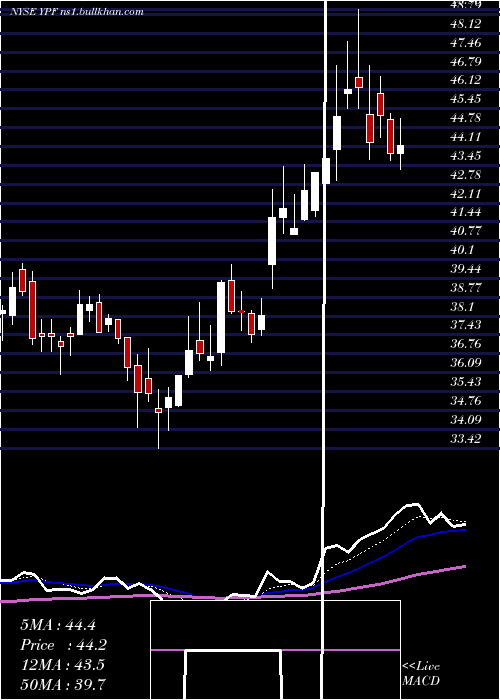Click the 35.43 price axis label
The image size is (500, 700).
(465, 382)
